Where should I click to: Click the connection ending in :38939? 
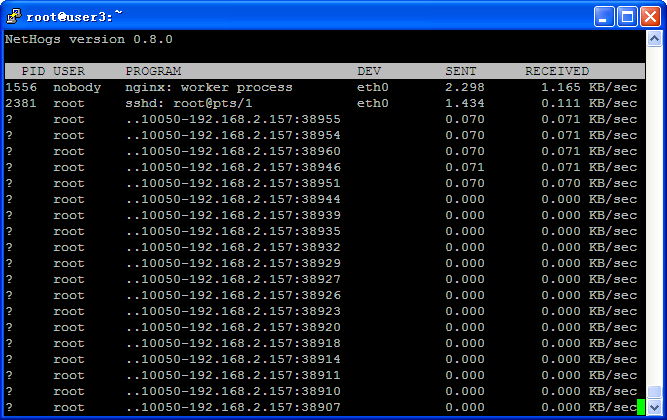pos(233,215)
